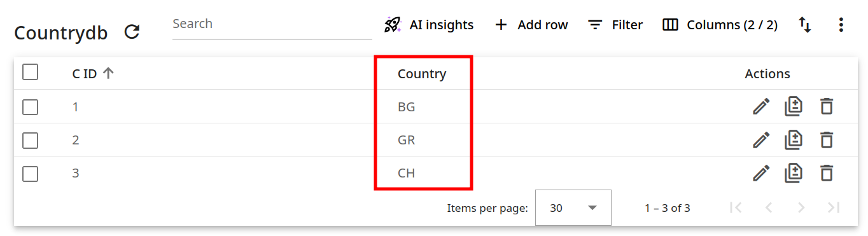
Task: Refresh the Countrydb table
Action: [x=132, y=32]
